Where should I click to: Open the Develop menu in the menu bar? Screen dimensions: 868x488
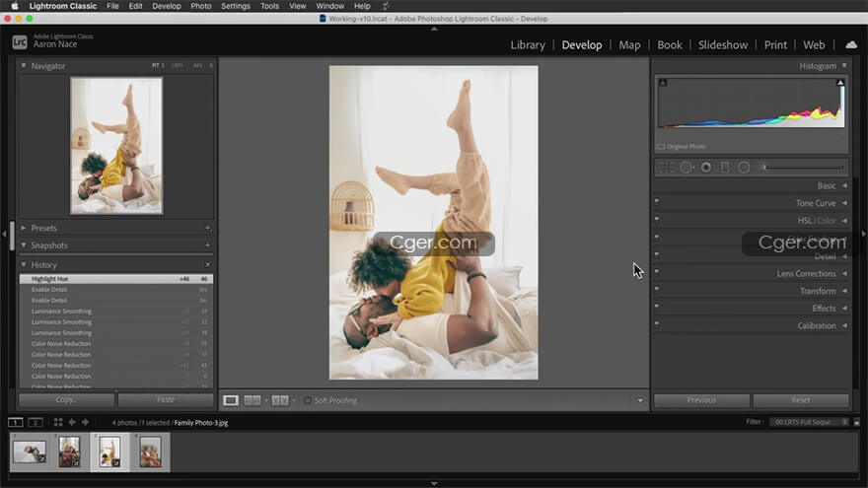[x=167, y=6]
